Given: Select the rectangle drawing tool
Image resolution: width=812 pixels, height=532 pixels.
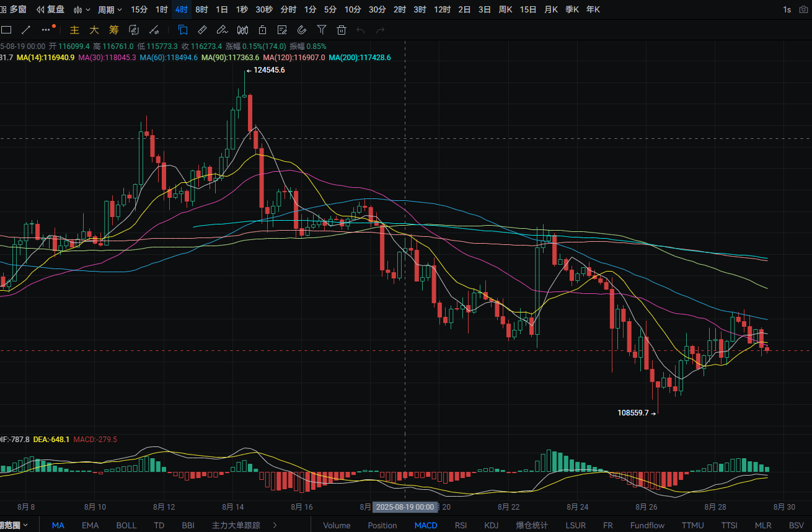Looking at the screenshot, I should point(6,29).
